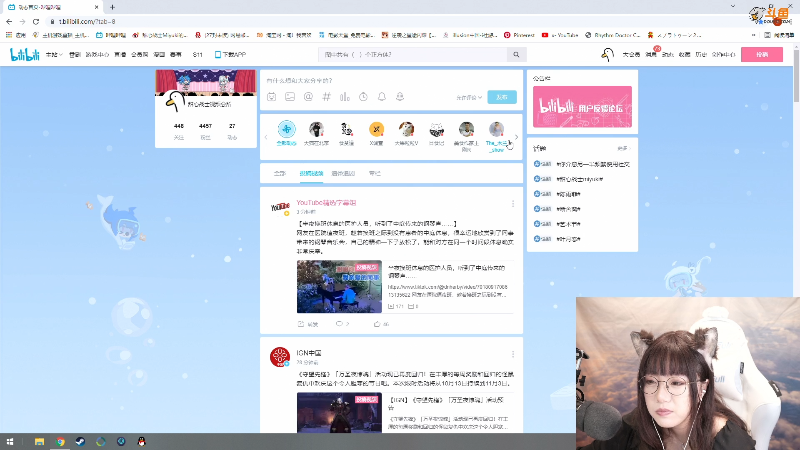Mention a user with the @ icon
The width and height of the screenshot is (800, 450).
(x=308, y=97)
